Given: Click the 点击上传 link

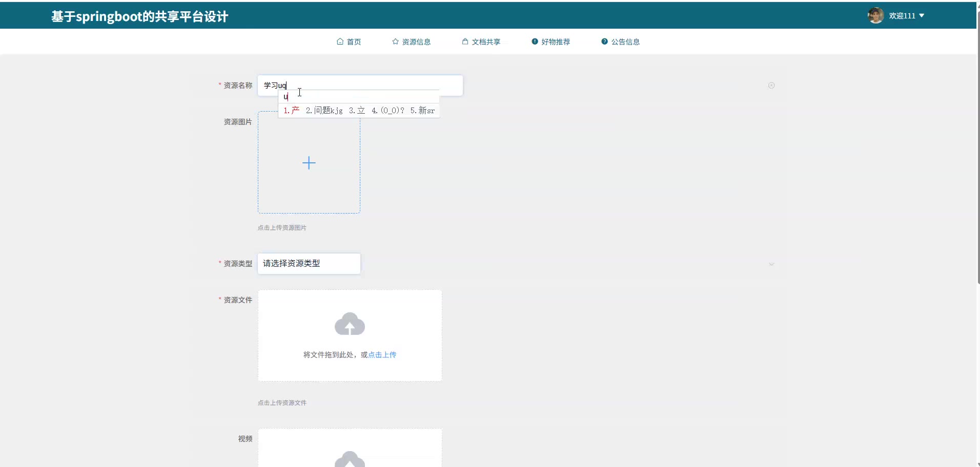Looking at the screenshot, I should (382, 355).
